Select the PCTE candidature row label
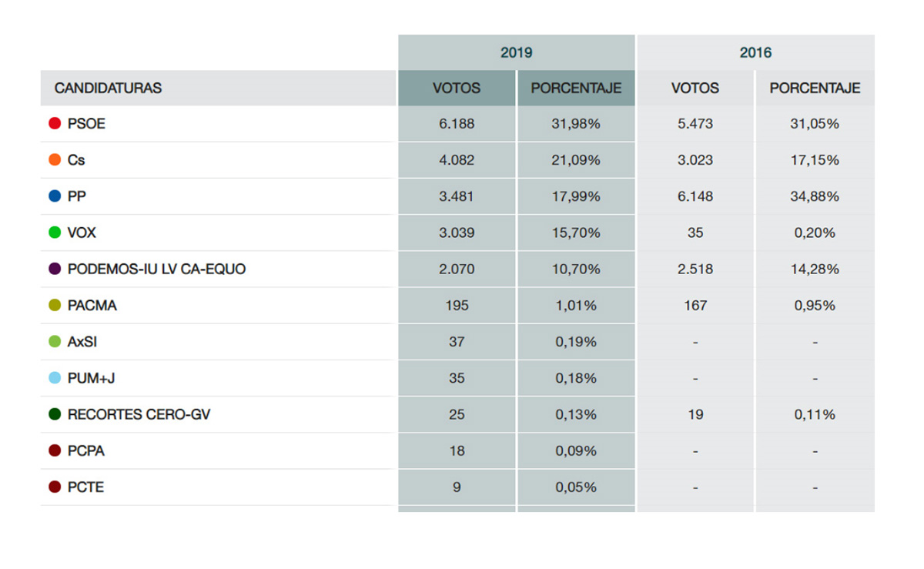 (85, 487)
